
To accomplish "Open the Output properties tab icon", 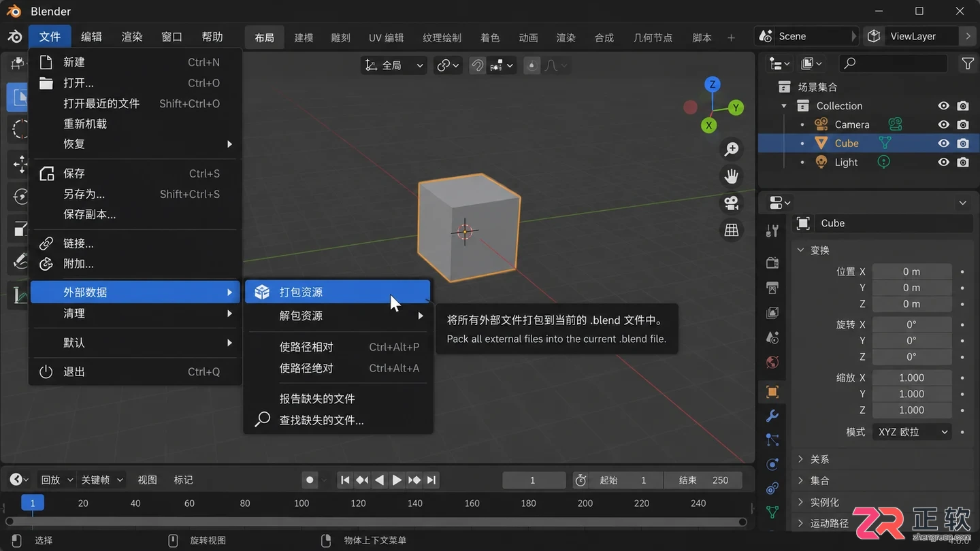I will click(772, 288).
